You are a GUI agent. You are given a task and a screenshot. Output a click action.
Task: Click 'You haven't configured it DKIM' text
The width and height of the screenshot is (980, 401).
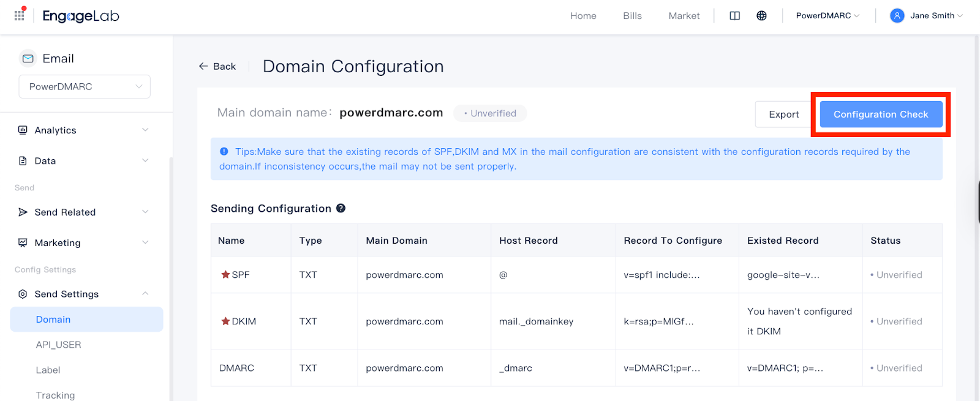pyautogui.click(x=799, y=321)
